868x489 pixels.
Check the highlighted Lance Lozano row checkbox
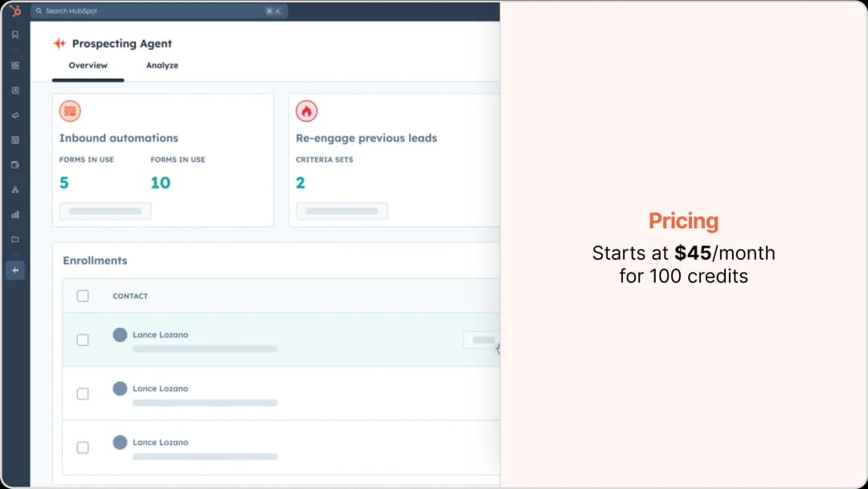tap(83, 339)
